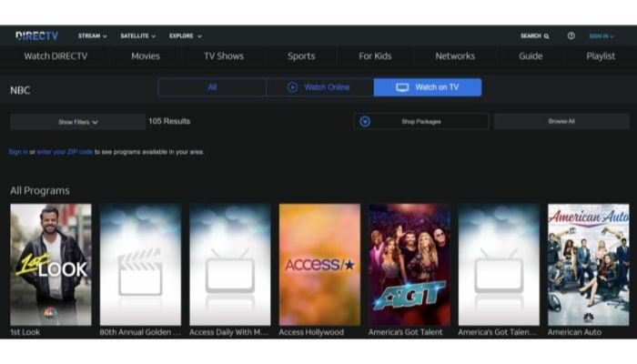Click the NBC network heading
637x364 pixels.
click(20, 90)
